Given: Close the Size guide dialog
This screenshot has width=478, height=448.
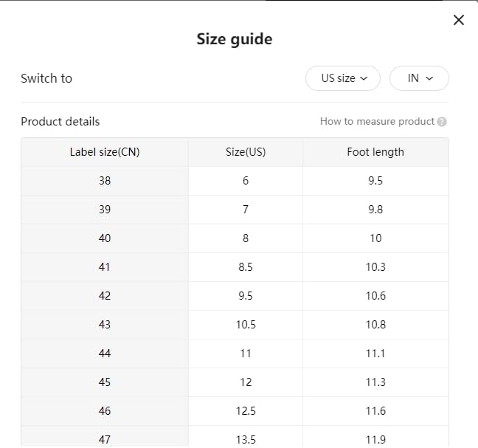Looking at the screenshot, I should (459, 20).
